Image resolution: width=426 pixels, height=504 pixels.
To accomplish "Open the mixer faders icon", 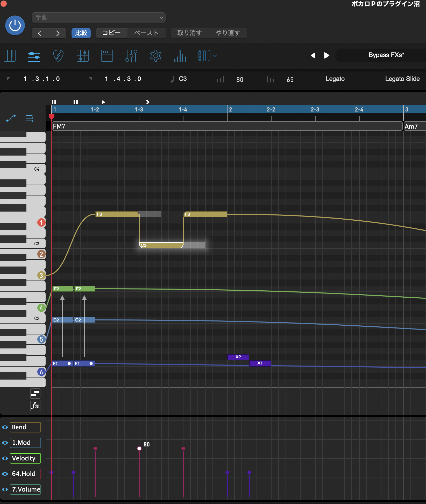I will (131, 55).
